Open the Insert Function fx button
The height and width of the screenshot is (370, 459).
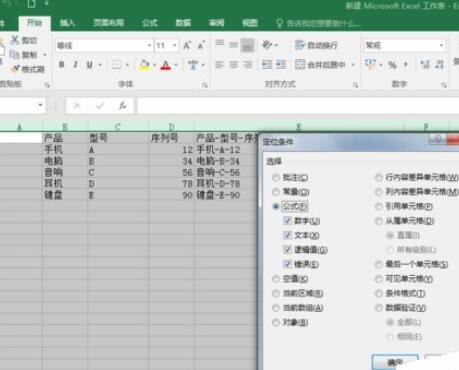tap(122, 106)
